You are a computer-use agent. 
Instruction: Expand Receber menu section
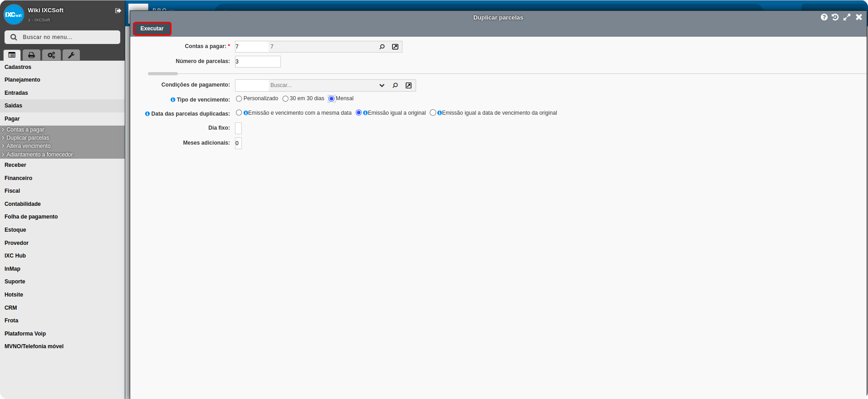pos(62,165)
